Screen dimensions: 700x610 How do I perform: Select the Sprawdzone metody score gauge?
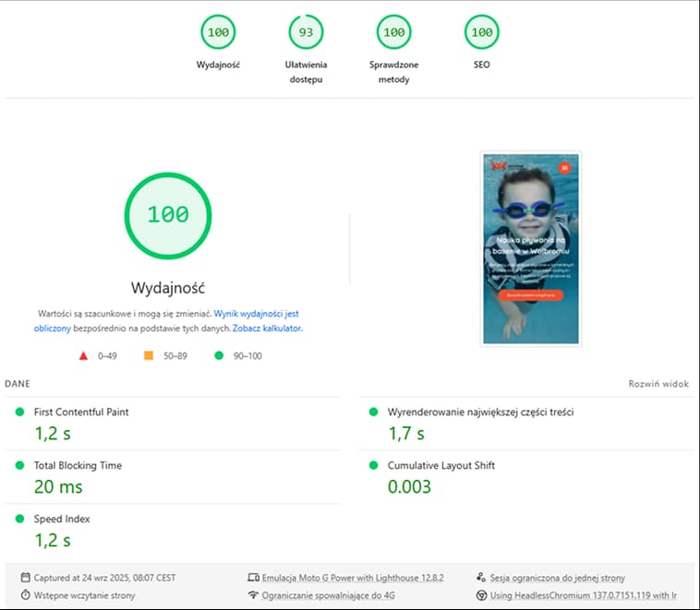393,33
